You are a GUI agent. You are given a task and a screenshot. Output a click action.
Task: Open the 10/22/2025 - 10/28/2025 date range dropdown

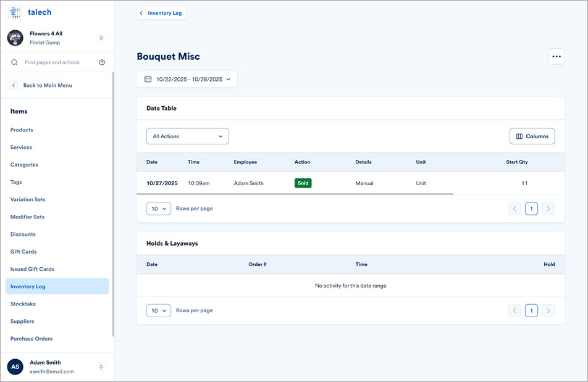pyautogui.click(x=187, y=80)
